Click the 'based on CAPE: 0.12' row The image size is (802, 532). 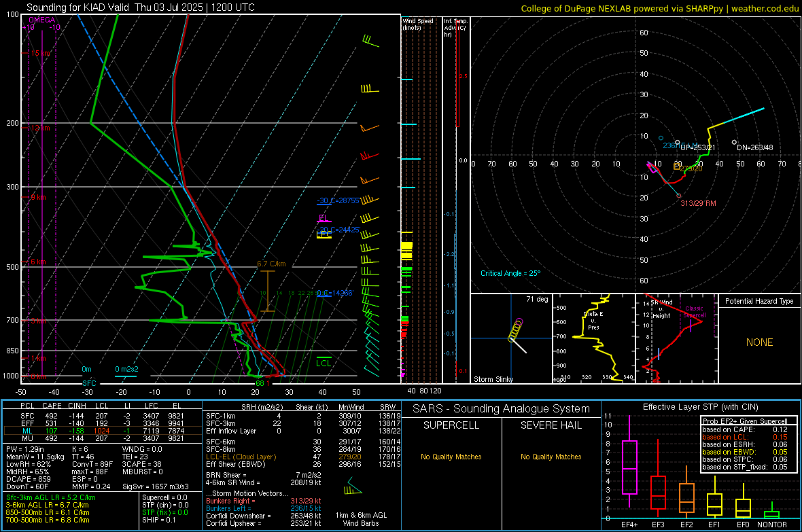point(745,429)
